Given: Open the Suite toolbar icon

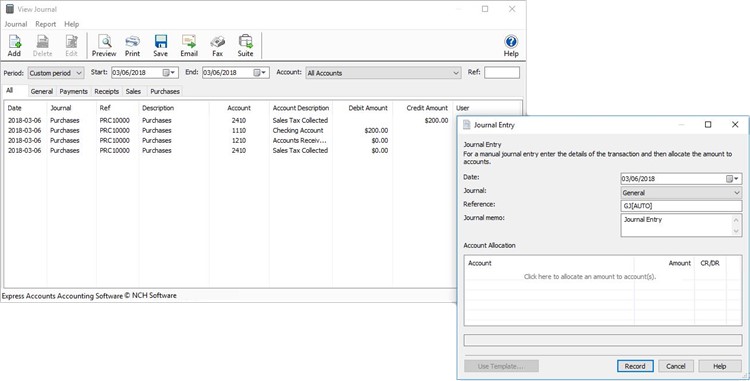Looking at the screenshot, I should [245, 46].
